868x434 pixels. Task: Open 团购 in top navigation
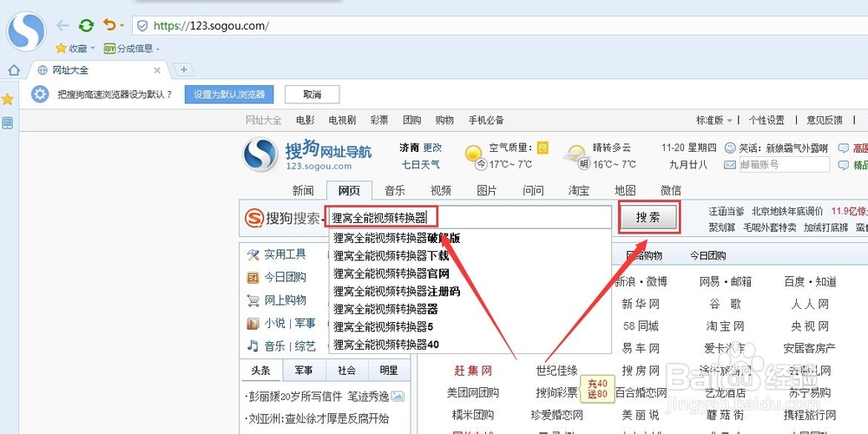pos(411,120)
